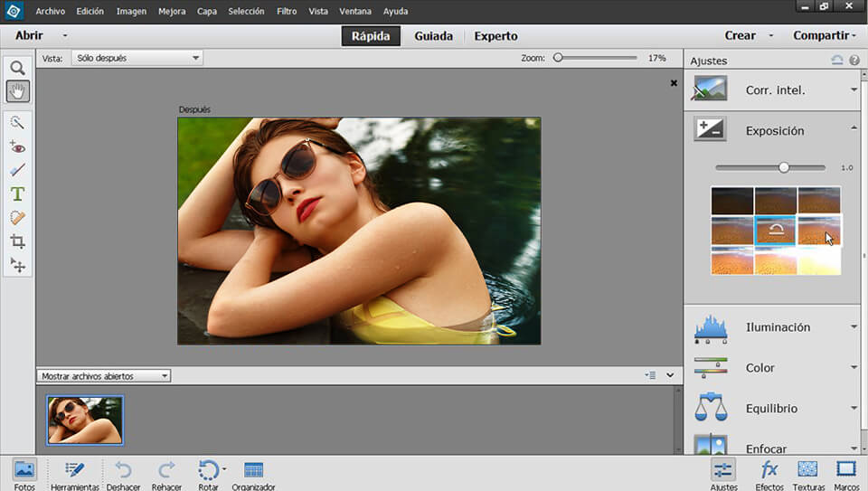Open Ajustes panel help icon

pos(854,60)
